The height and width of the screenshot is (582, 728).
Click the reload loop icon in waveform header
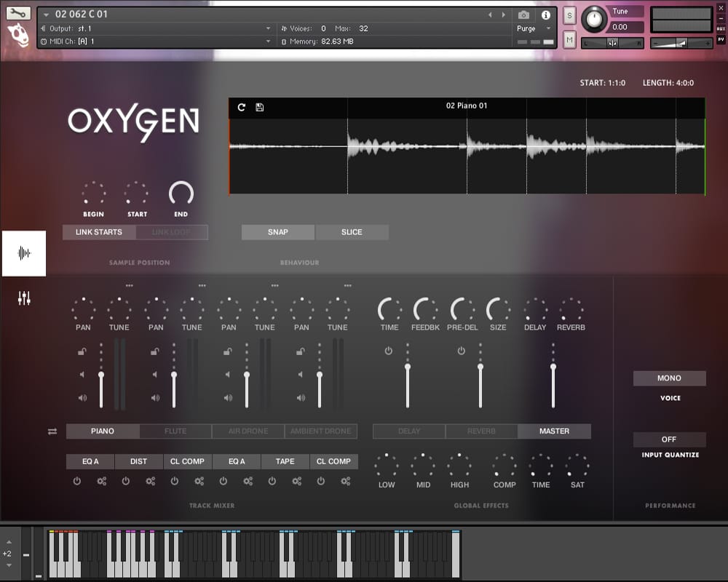242,108
